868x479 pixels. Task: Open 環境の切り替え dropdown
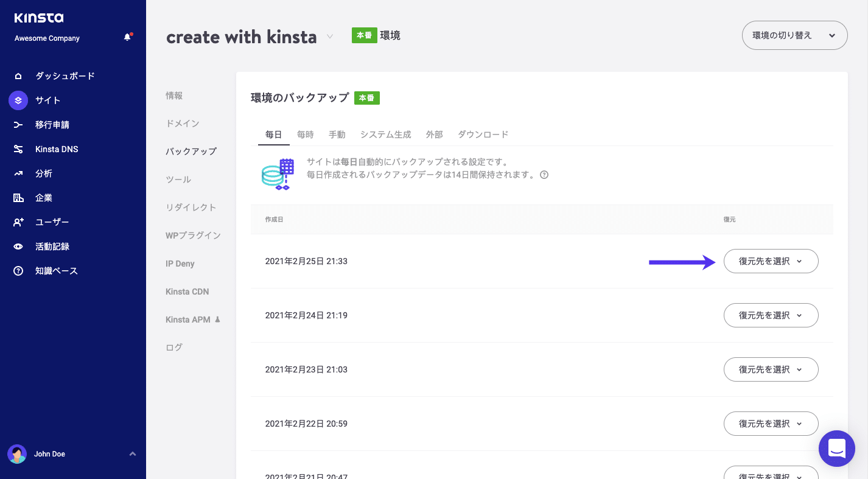coord(794,35)
